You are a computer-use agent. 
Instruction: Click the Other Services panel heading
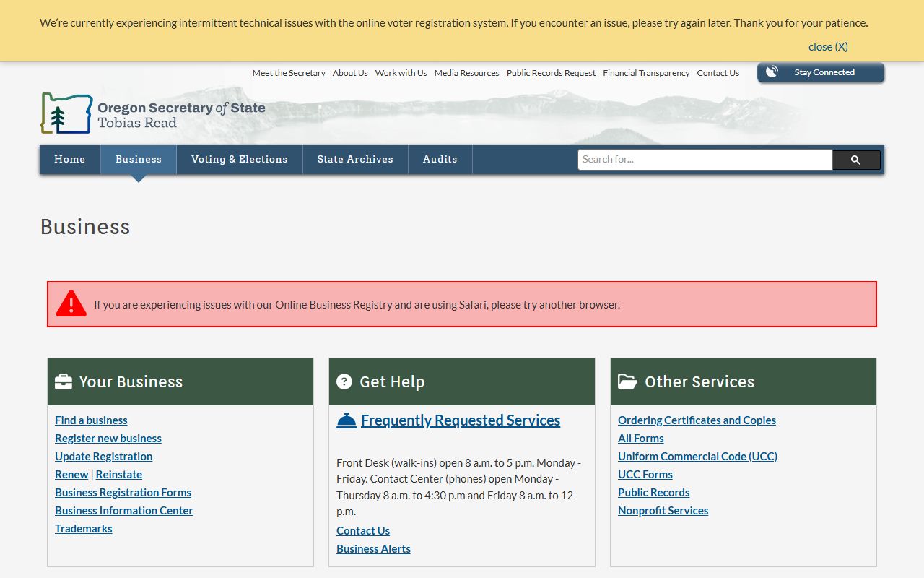(x=699, y=381)
